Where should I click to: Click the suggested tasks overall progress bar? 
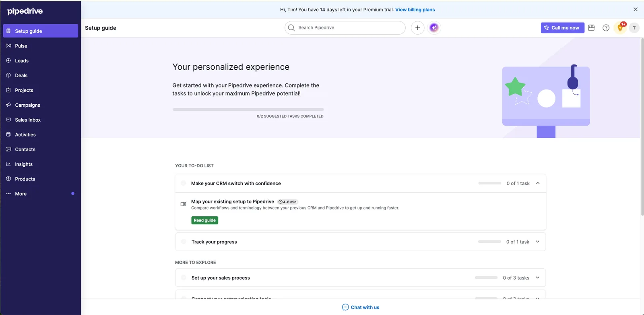click(248, 109)
